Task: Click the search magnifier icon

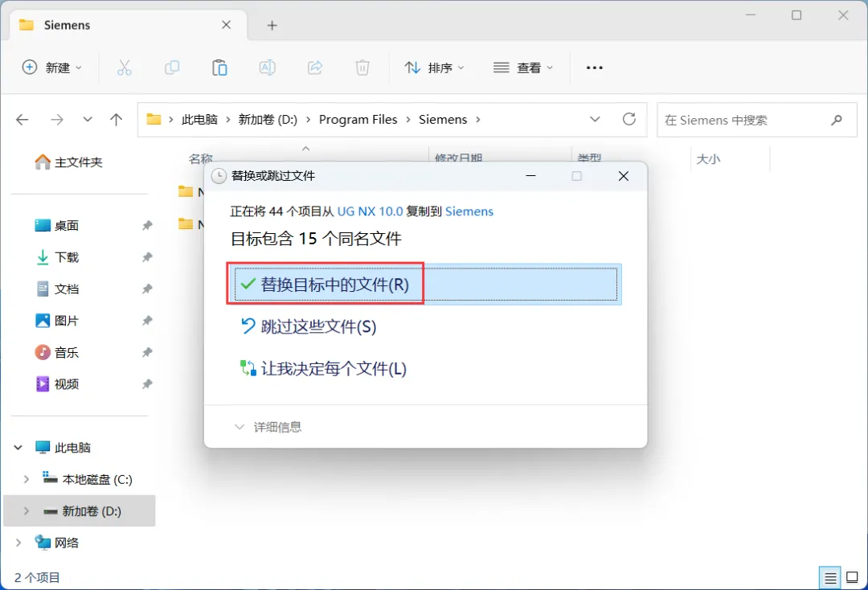Action: [x=837, y=120]
